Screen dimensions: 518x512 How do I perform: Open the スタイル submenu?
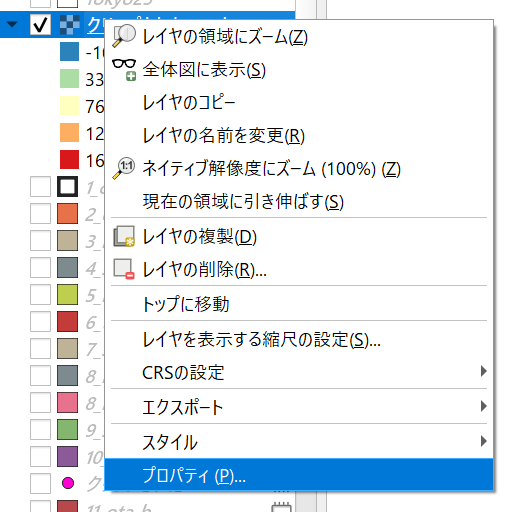click(299, 441)
